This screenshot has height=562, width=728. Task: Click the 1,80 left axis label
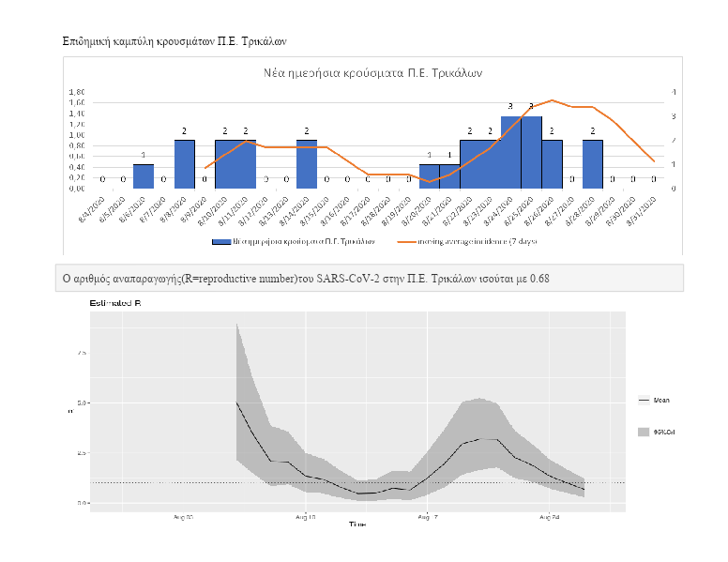[x=77, y=92]
